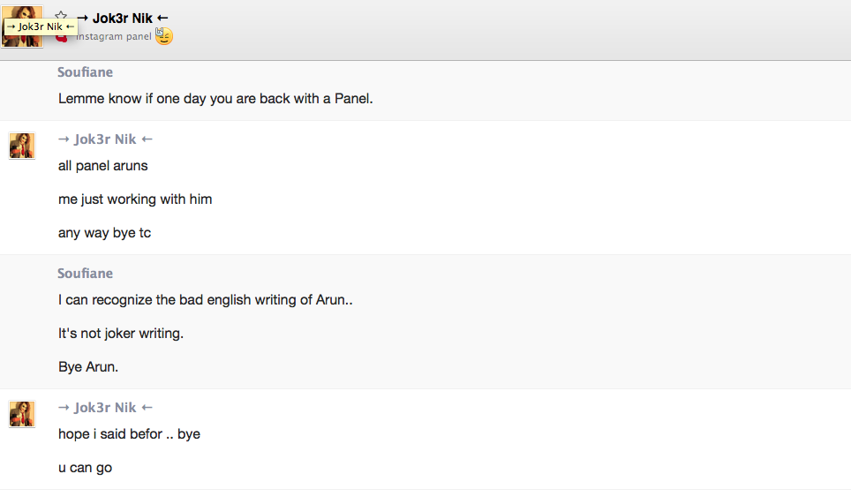Click the bold Jok3r Nik header name

coord(122,19)
